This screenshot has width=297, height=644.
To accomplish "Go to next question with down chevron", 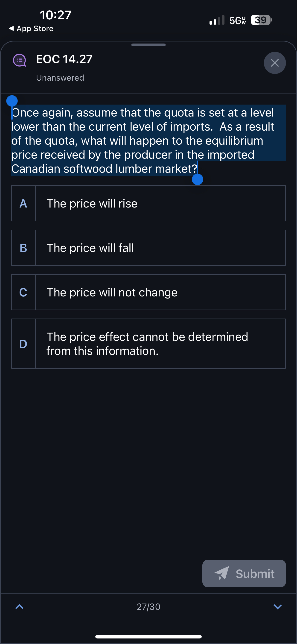I will [277, 606].
